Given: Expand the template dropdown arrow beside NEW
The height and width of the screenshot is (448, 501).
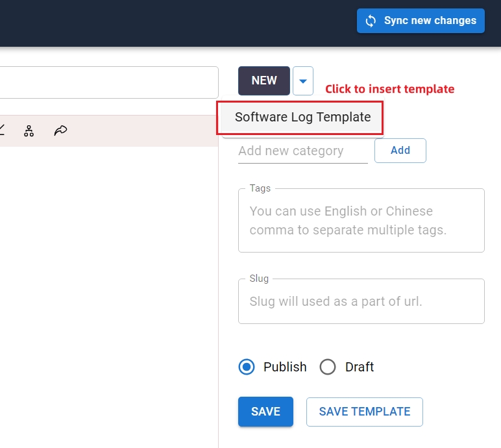Looking at the screenshot, I should [x=303, y=81].
